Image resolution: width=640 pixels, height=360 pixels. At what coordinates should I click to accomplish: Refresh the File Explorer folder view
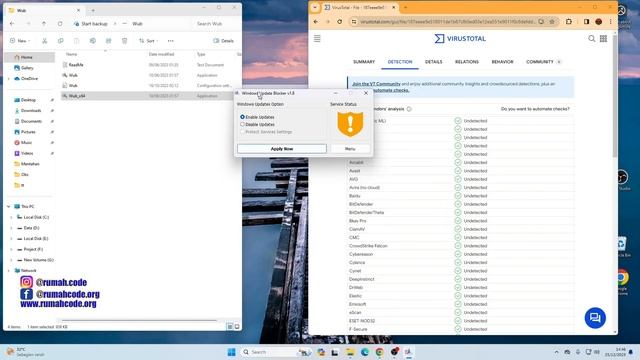[60, 24]
